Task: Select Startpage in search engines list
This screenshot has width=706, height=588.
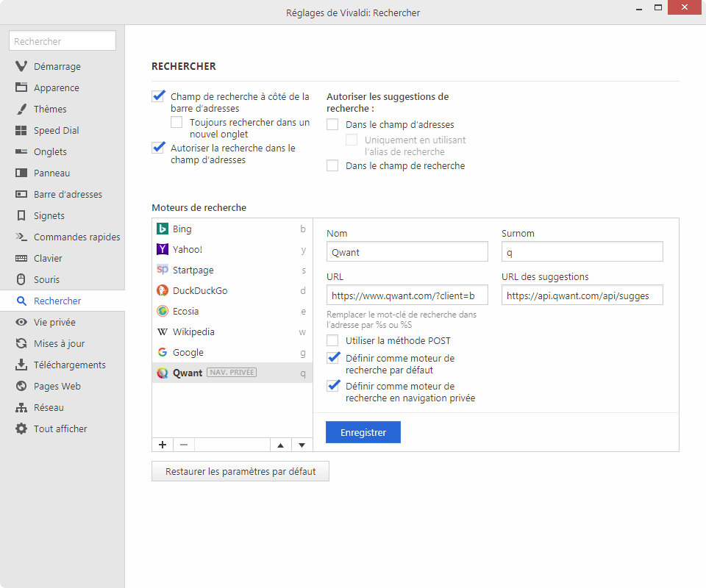Action: pos(232,270)
